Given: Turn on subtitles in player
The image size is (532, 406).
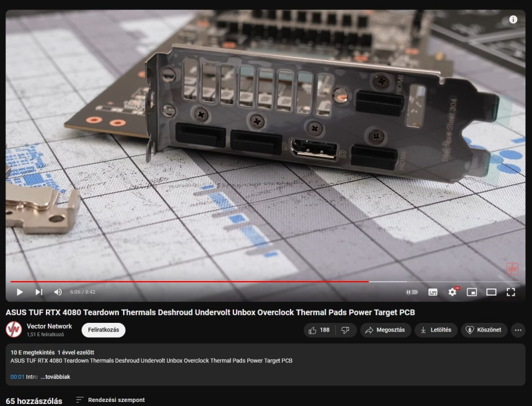Looking at the screenshot, I should 433,292.
